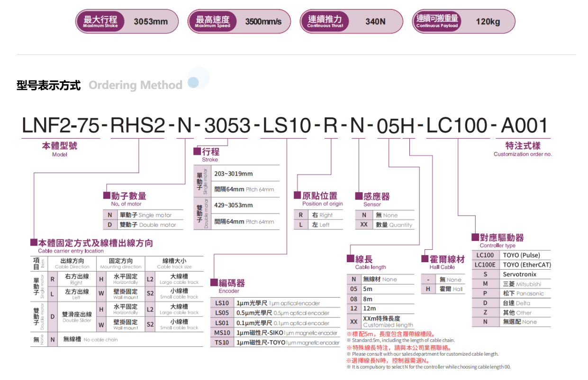The height and width of the screenshot is (380, 588).
Task: Select the Panasonic controller row
Action: click(512, 293)
